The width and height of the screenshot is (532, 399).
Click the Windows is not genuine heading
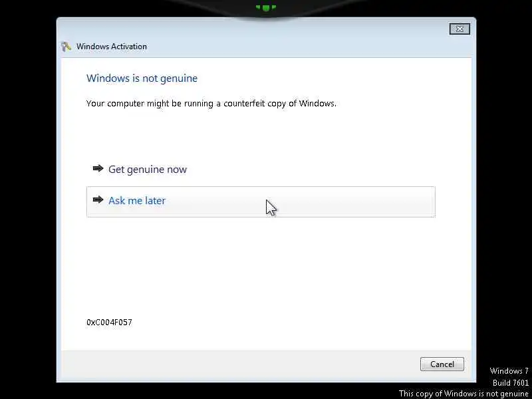(142, 78)
